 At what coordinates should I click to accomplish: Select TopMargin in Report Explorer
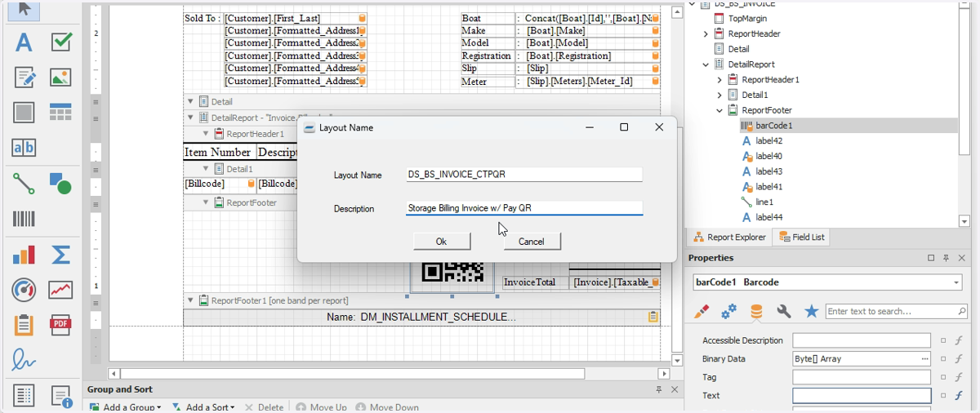[x=746, y=18]
